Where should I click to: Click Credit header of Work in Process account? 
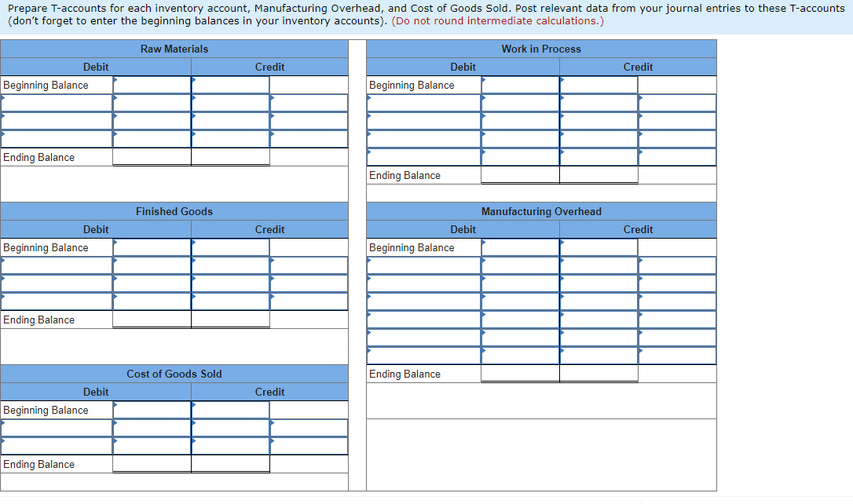pyautogui.click(x=638, y=67)
